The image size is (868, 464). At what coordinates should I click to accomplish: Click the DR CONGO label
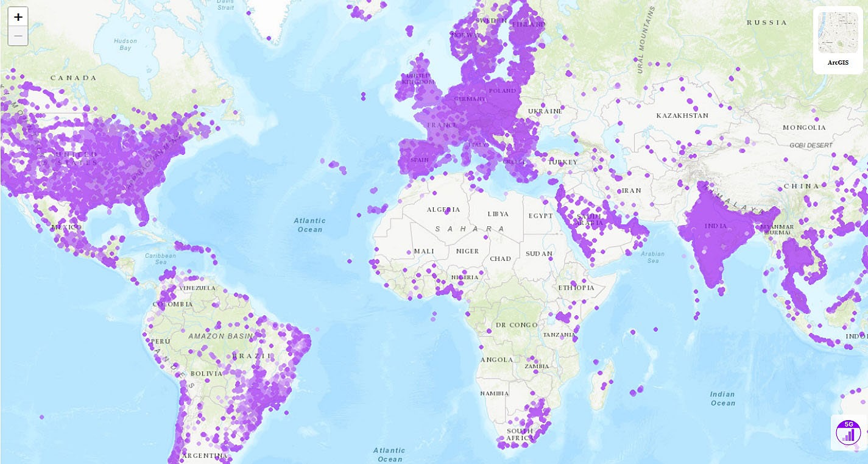pyautogui.click(x=517, y=325)
